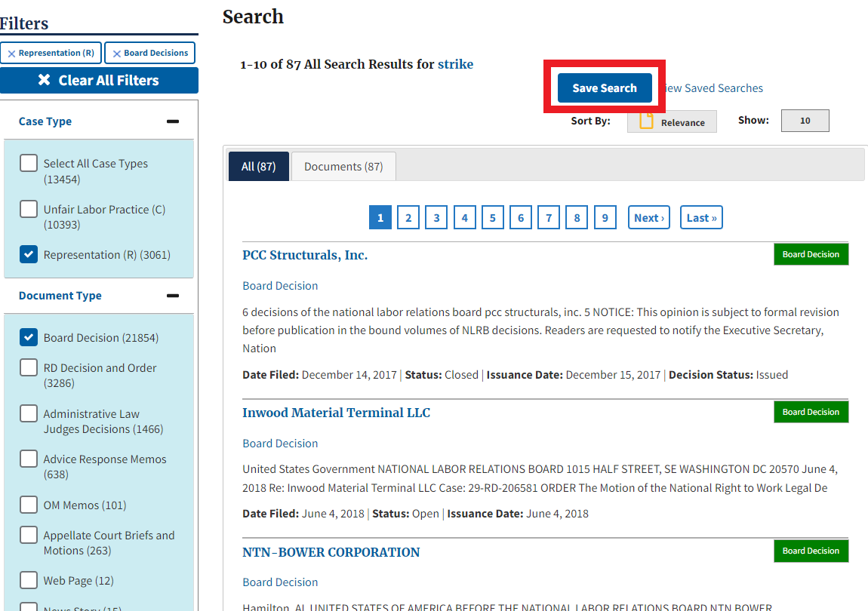Collapse the Document Type filter section
Viewport: 868px width, 611px height.
coord(173,296)
